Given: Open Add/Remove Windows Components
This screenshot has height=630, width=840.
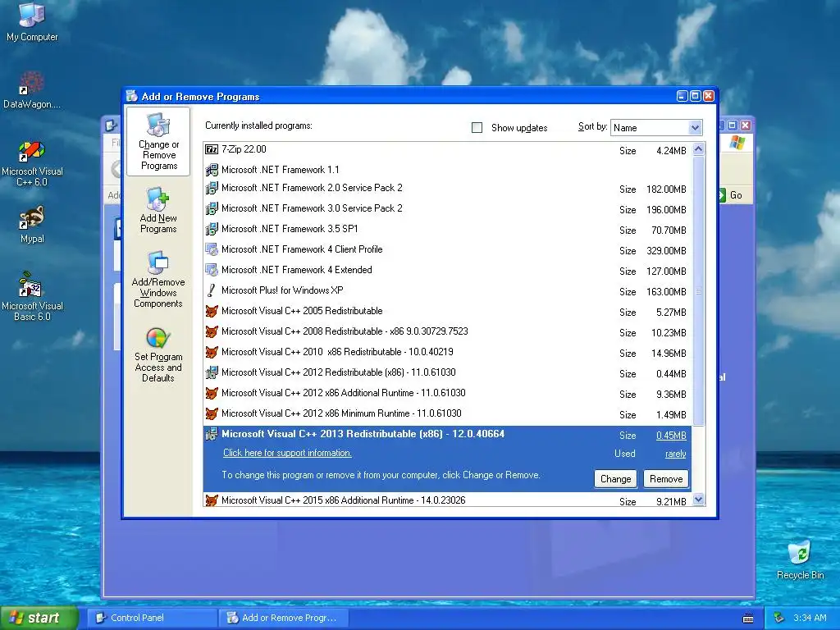Looking at the screenshot, I should coord(158,279).
